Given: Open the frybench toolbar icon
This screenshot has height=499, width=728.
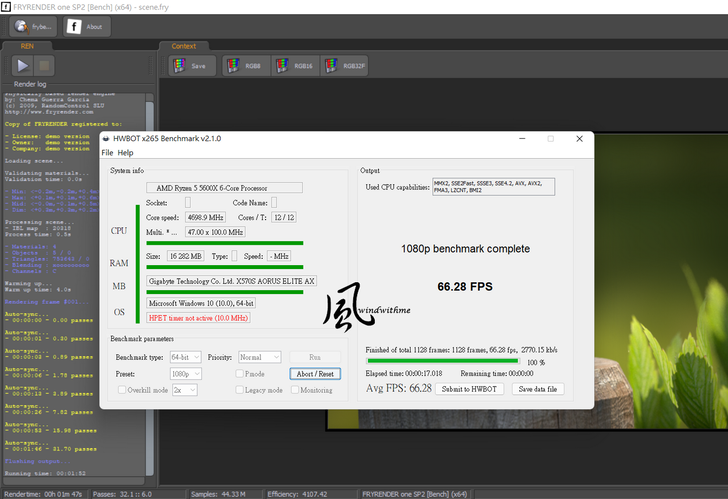Looking at the screenshot, I should (29, 27).
